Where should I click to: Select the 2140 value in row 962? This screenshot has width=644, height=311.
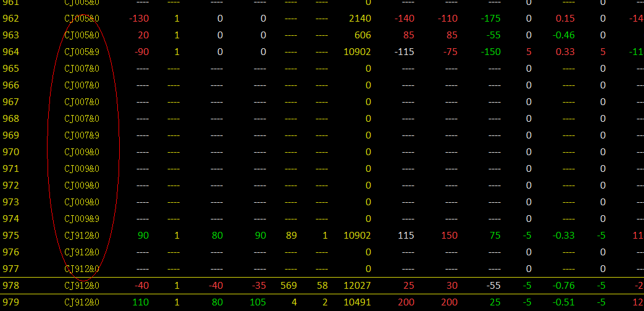click(359, 19)
